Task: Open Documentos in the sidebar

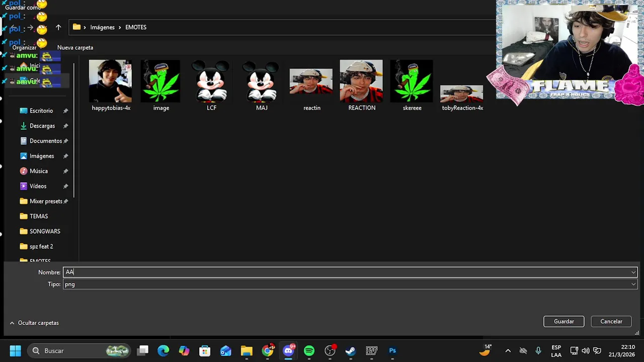Action: (x=46, y=141)
